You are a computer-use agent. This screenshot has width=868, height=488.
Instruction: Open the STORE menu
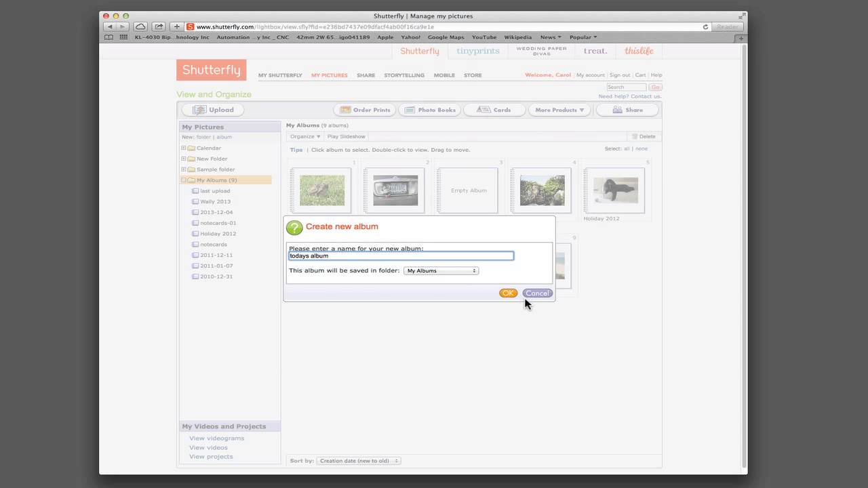pos(473,75)
